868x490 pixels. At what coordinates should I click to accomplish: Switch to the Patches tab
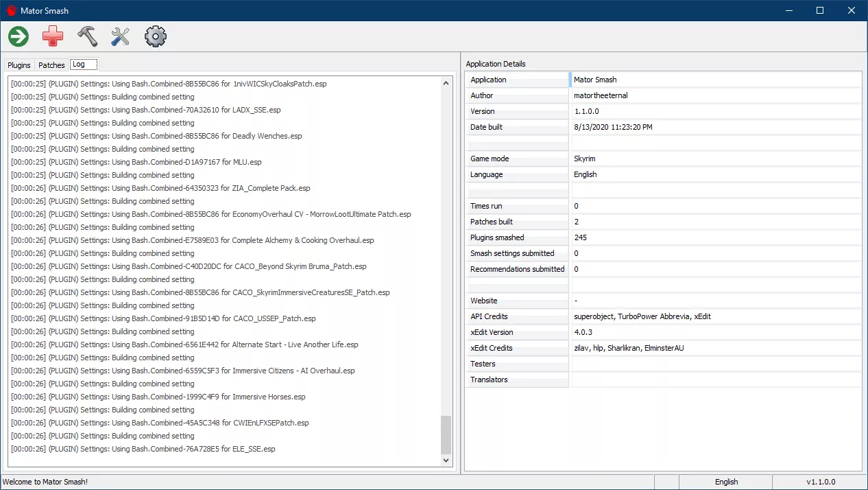51,65
